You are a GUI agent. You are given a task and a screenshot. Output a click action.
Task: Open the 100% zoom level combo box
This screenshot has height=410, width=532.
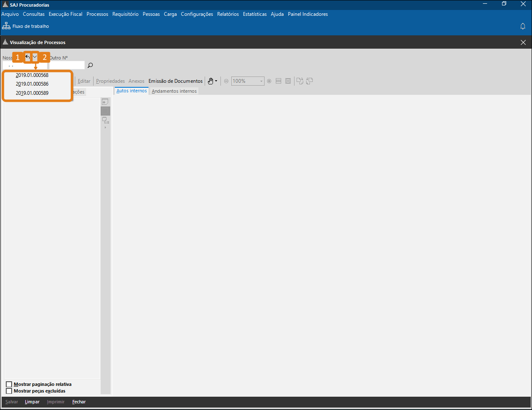(x=247, y=81)
